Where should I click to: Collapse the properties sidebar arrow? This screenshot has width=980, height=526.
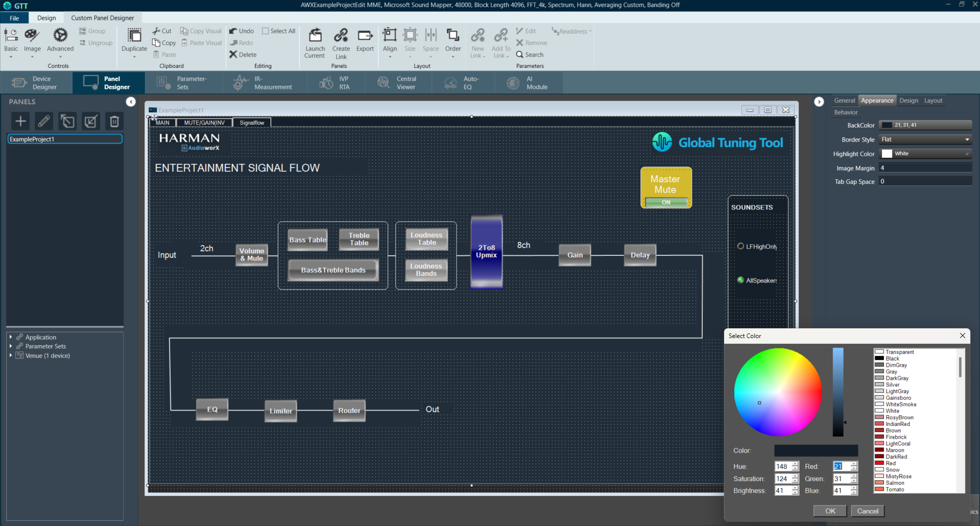[x=819, y=102]
